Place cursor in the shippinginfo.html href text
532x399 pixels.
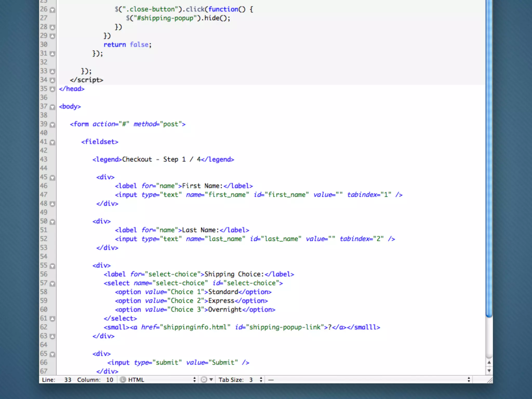[195, 327]
